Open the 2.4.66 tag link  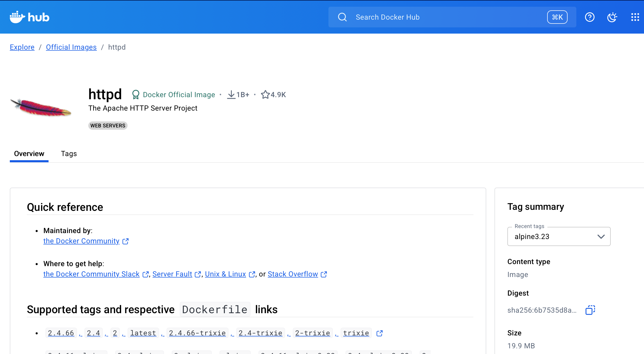pyautogui.click(x=61, y=333)
